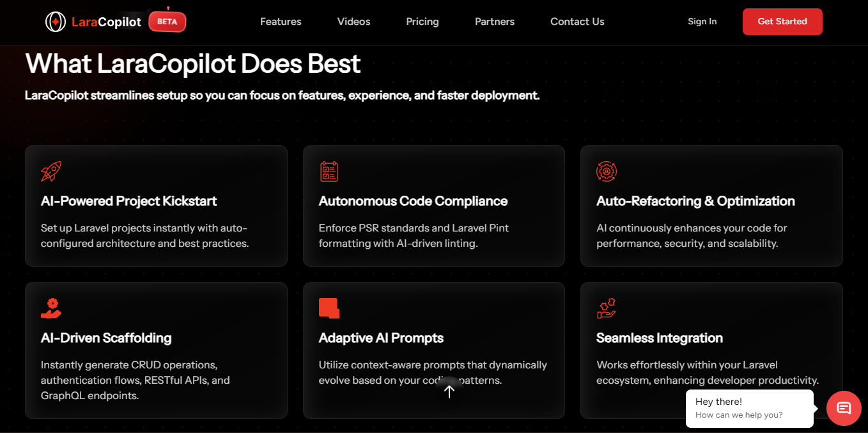Open the Features menu item
The image size is (868, 433).
pos(281,22)
